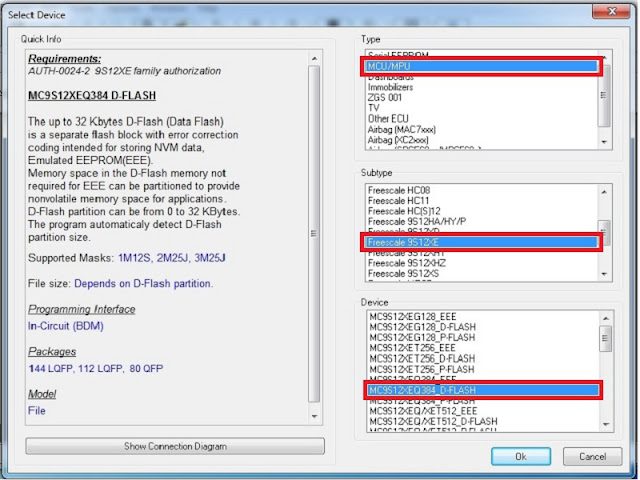Close the Select Device dialog

click(611, 11)
